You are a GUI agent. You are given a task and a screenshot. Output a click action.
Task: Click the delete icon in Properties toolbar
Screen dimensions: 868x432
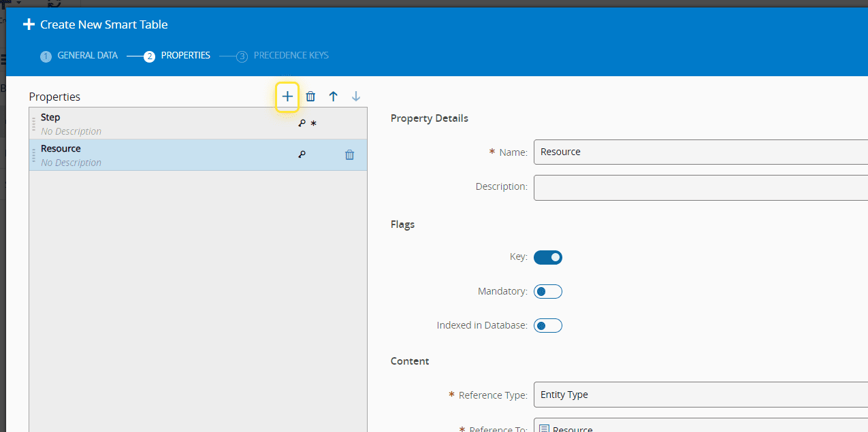pos(310,97)
